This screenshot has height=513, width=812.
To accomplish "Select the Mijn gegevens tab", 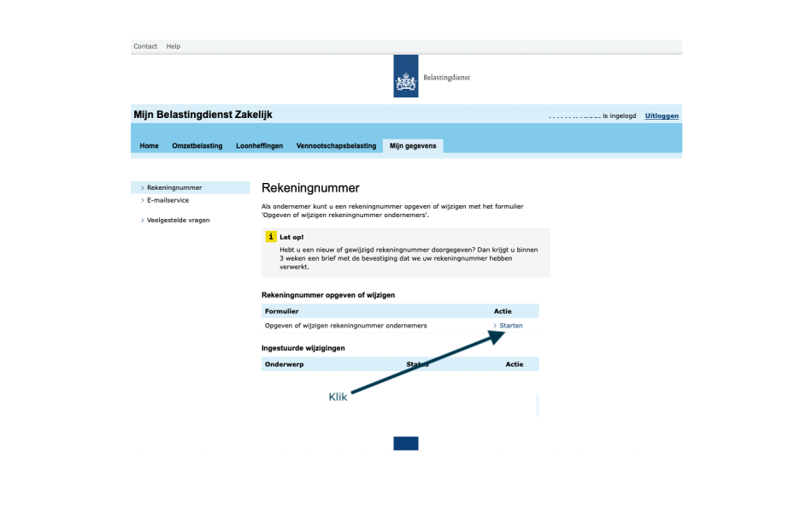I will (x=413, y=145).
